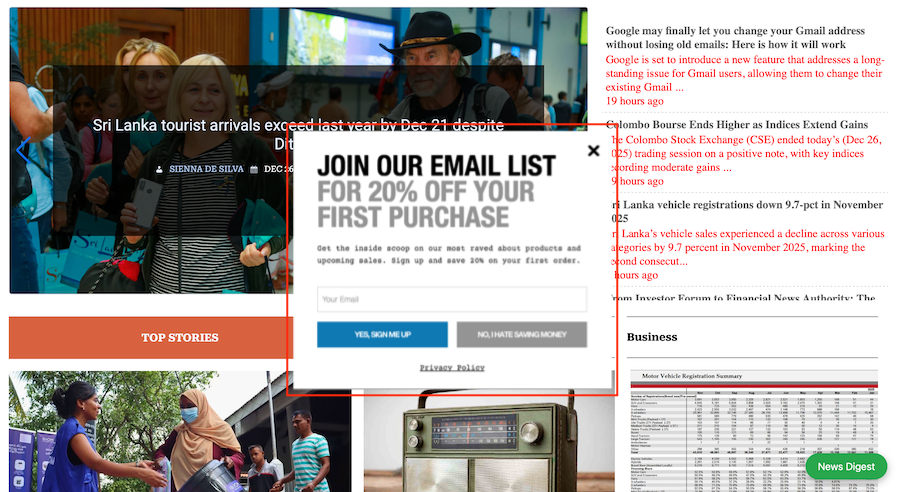
Task: Click the previous slide arrow on carousel
Action: pos(23,150)
